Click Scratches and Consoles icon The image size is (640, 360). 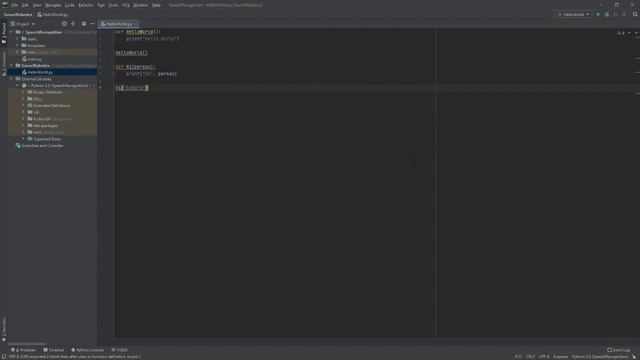18,146
